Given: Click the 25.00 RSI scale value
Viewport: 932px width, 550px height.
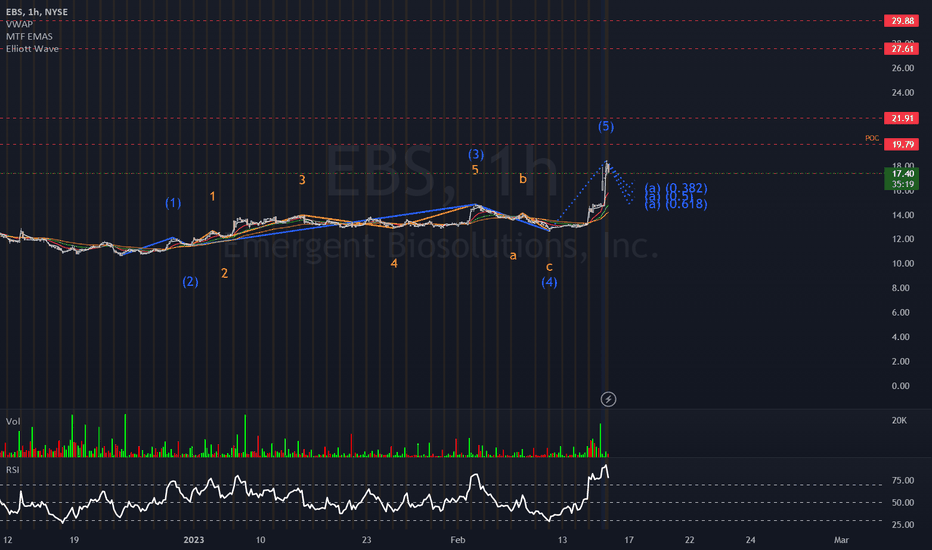Looking at the screenshot, I should pyautogui.click(x=903, y=524).
